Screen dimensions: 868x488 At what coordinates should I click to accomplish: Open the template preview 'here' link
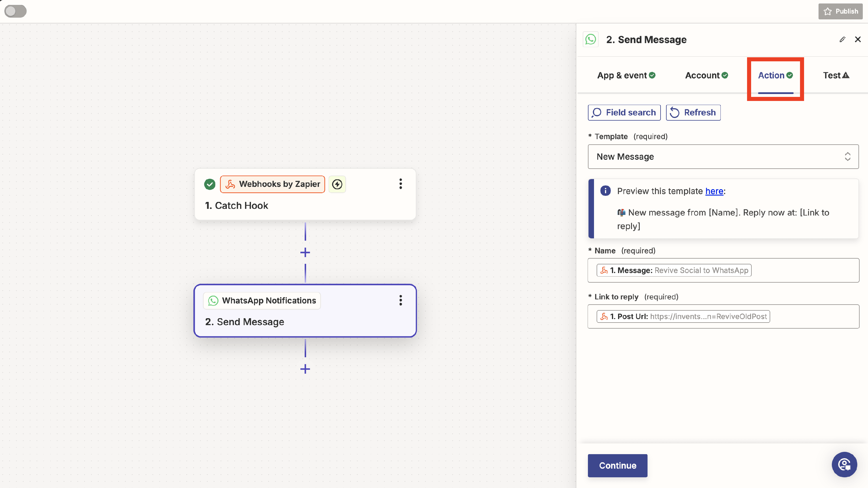(714, 191)
